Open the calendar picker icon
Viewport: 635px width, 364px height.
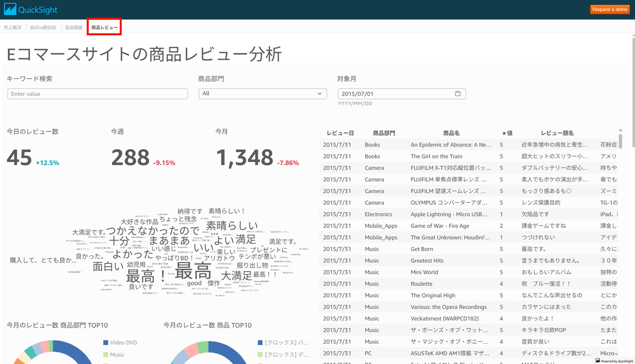pyautogui.click(x=457, y=94)
